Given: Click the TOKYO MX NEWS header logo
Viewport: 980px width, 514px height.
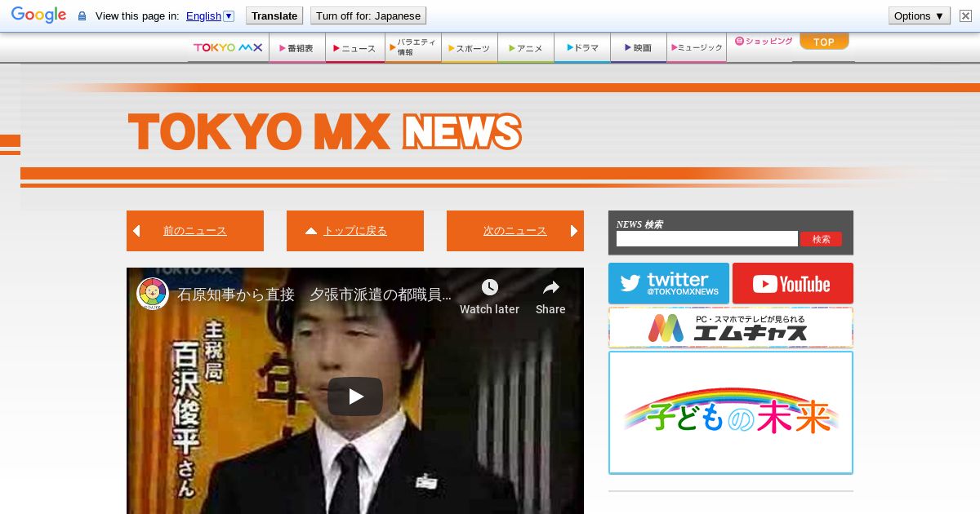Looking at the screenshot, I should click(324, 131).
